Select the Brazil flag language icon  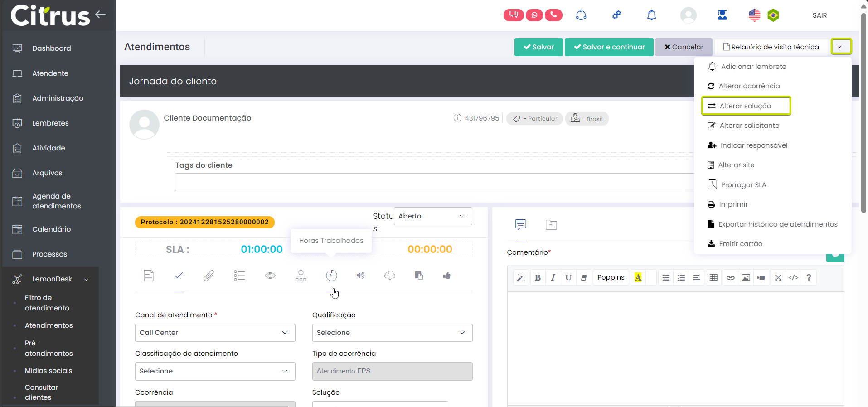(773, 15)
